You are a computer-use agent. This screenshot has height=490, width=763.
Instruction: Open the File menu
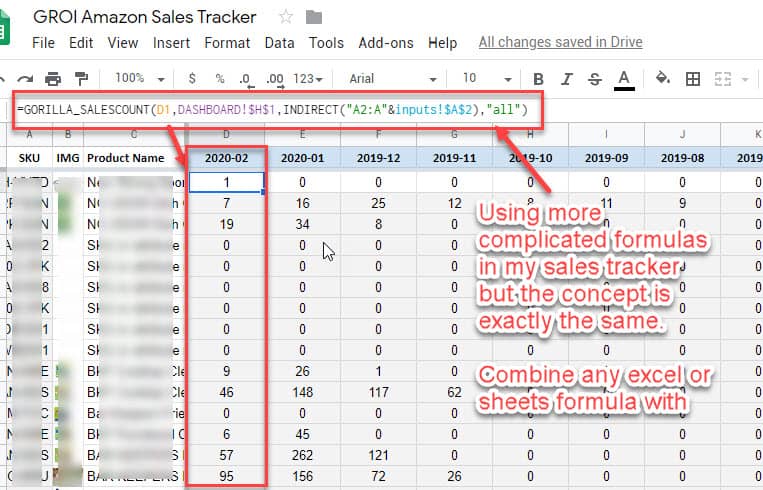tap(43, 43)
